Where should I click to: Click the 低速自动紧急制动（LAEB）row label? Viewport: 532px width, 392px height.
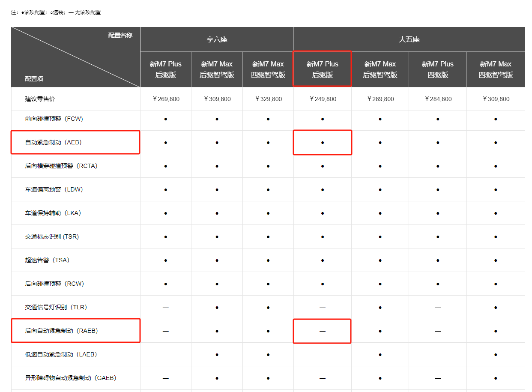pyautogui.click(x=61, y=354)
